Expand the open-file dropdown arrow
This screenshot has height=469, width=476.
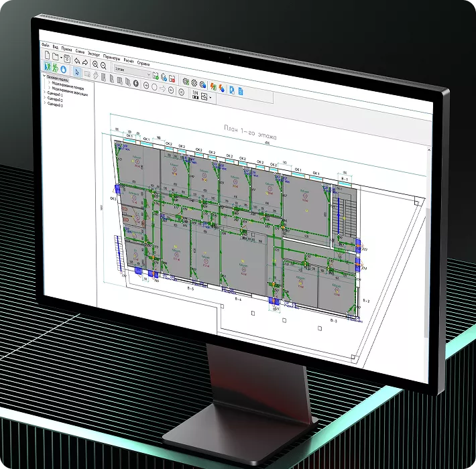(61, 58)
